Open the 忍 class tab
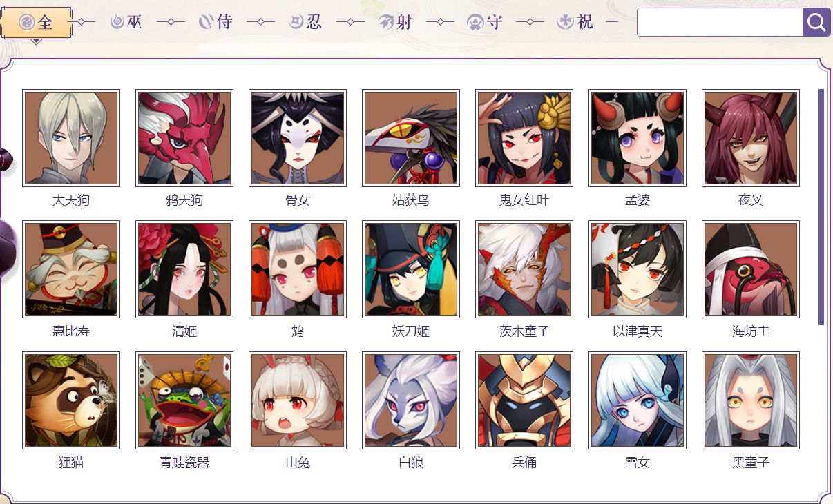This screenshot has height=504, width=833. [x=305, y=22]
